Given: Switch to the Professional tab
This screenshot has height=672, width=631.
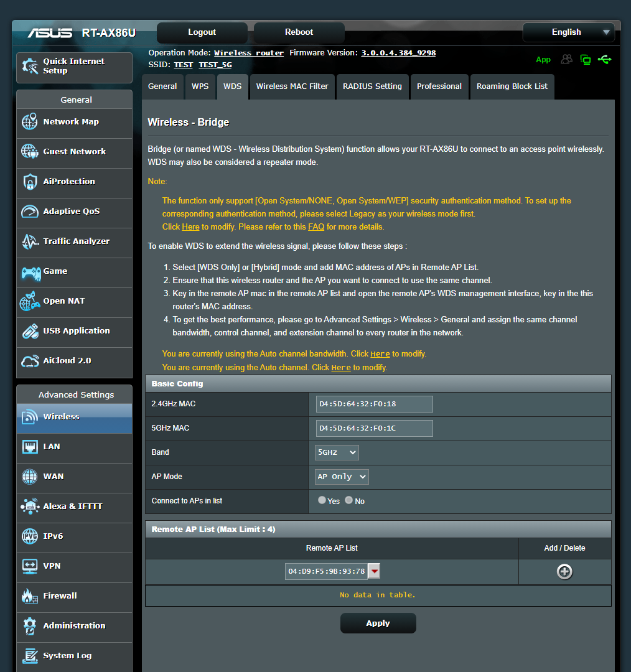Looking at the screenshot, I should pos(439,86).
